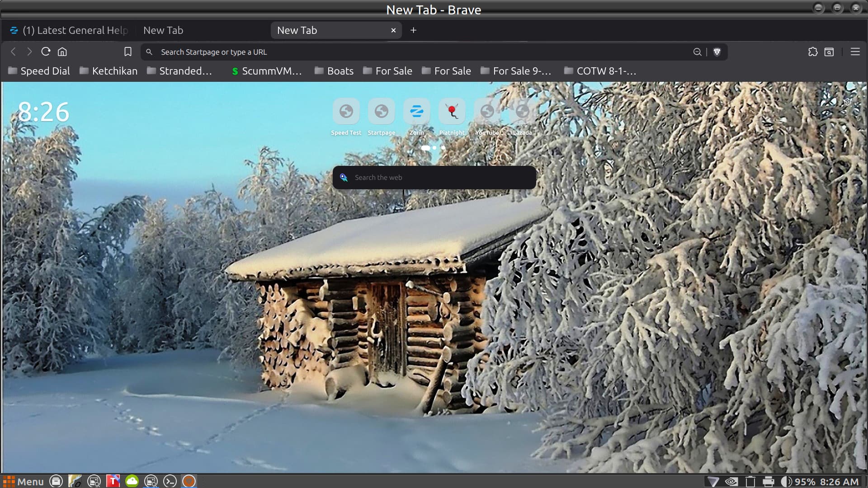The height and width of the screenshot is (488, 868).
Task: Open the Platnight speed dial tile
Action: tap(452, 111)
